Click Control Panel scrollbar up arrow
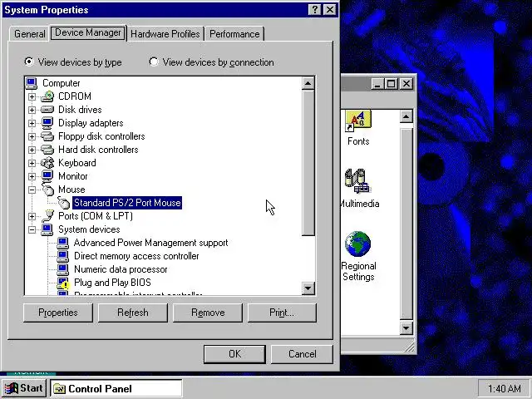 tap(406, 116)
